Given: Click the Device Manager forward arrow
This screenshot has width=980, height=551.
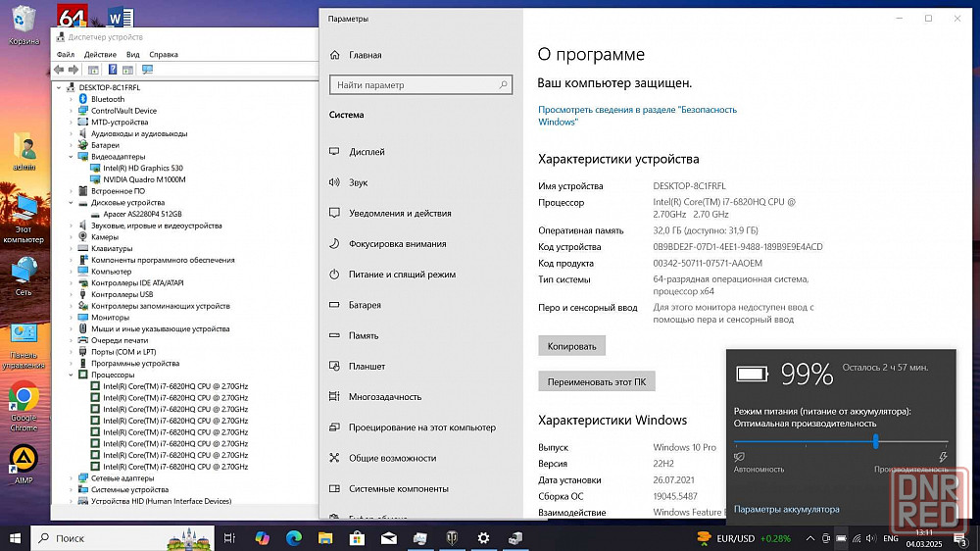Looking at the screenshot, I should (73, 70).
